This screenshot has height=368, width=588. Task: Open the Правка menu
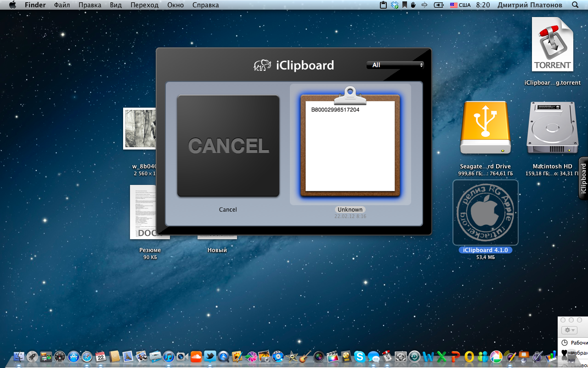point(90,5)
